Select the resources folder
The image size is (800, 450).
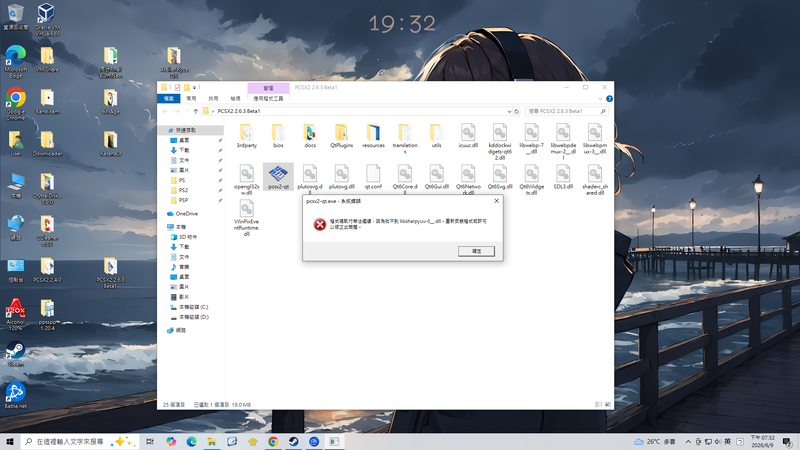(x=373, y=136)
